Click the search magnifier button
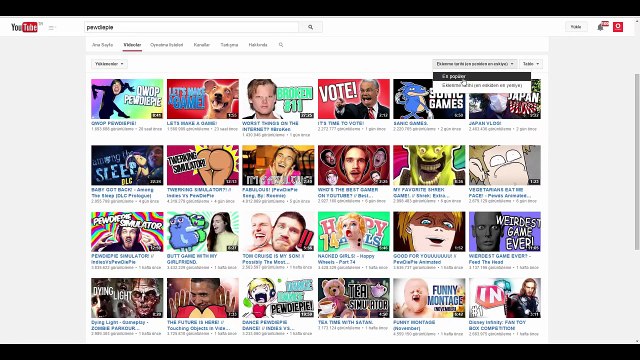The height and width of the screenshot is (360, 640). point(311,27)
